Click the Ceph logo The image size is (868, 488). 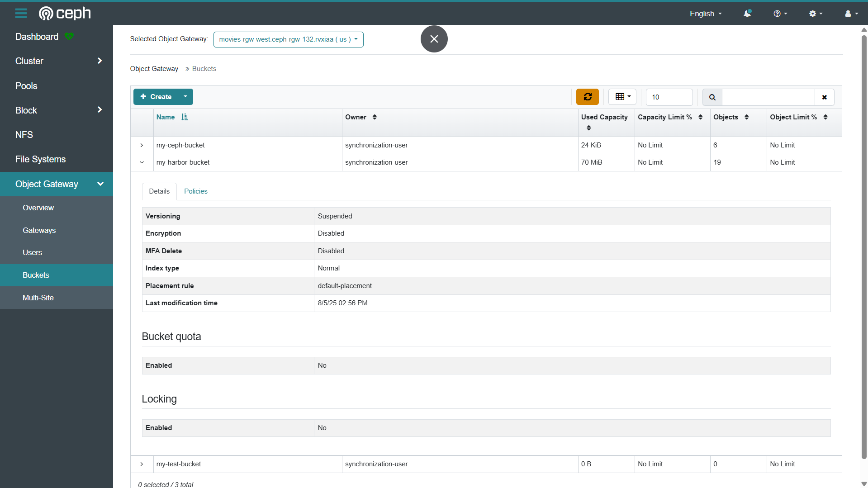pyautogui.click(x=65, y=14)
